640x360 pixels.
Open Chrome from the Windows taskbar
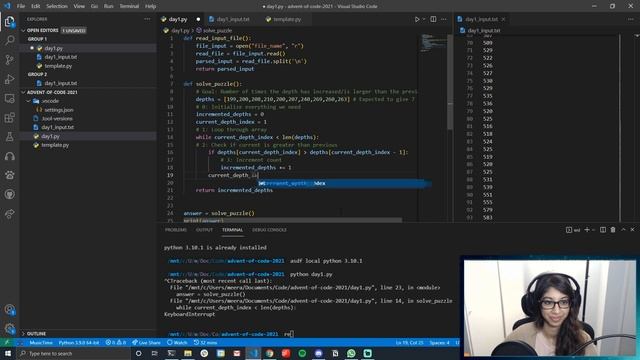269,353
